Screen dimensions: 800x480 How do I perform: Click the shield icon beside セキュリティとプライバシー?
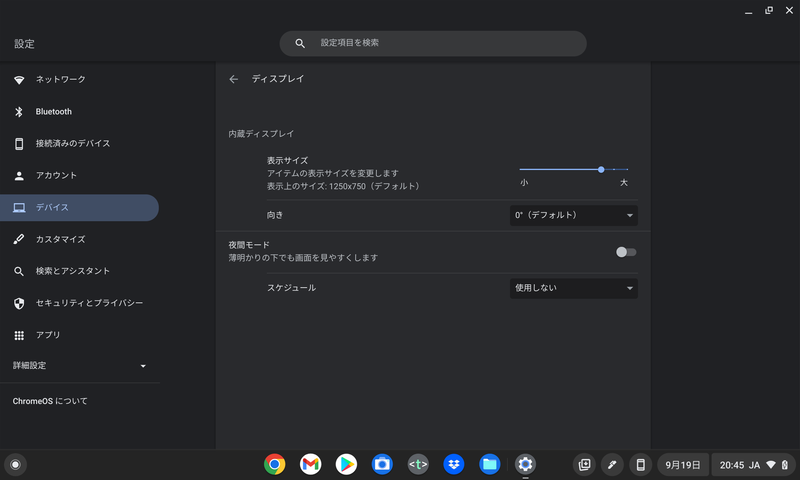(19, 304)
